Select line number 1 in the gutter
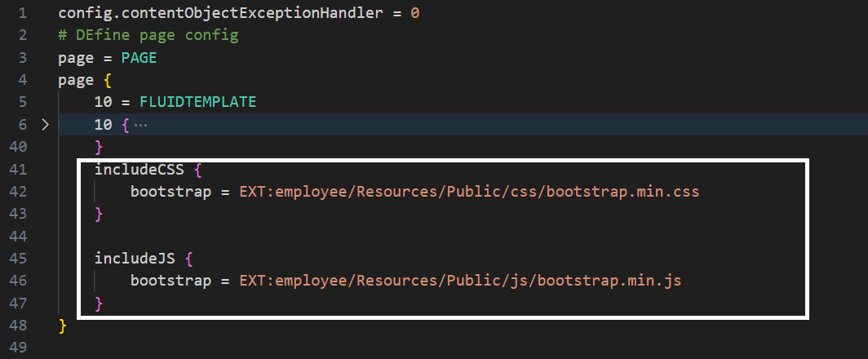 (x=22, y=14)
